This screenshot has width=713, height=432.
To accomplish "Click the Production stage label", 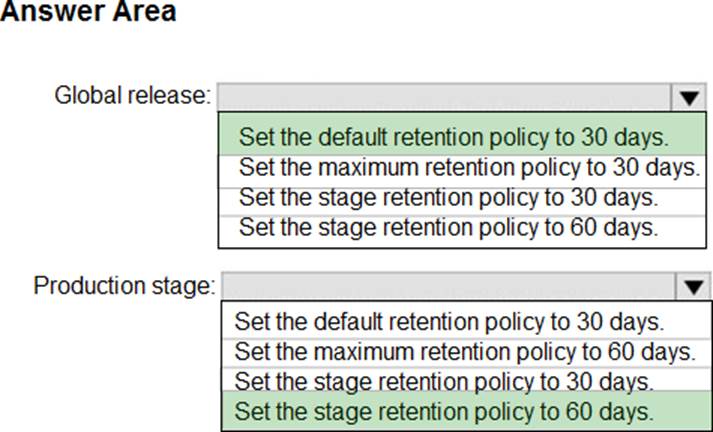I will tap(124, 286).
